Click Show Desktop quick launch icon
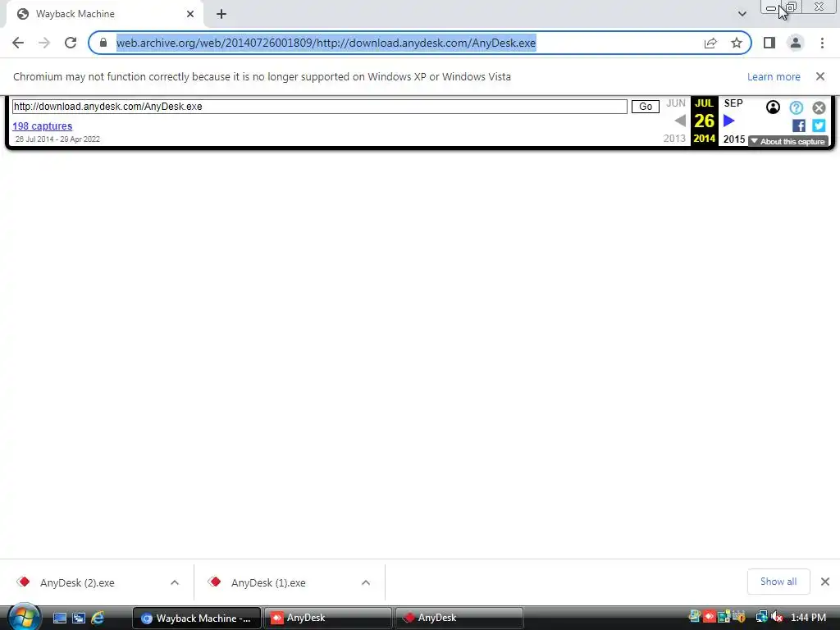 point(60,619)
